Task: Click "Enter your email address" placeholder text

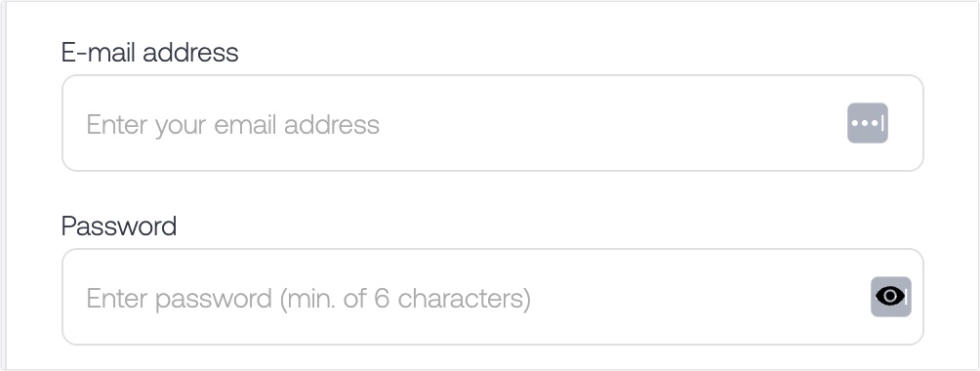Action: (232, 125)
